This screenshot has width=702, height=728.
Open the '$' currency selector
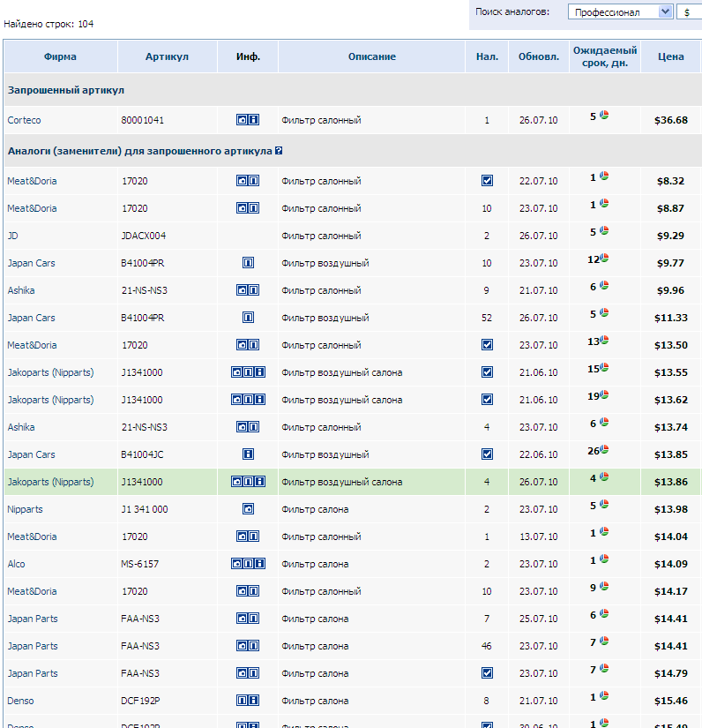[690, 12]
